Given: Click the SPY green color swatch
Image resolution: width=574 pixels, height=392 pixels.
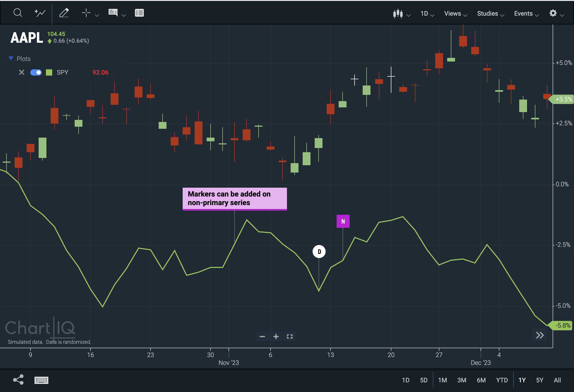Looking at the screenshot, I should tap(49, 72).
